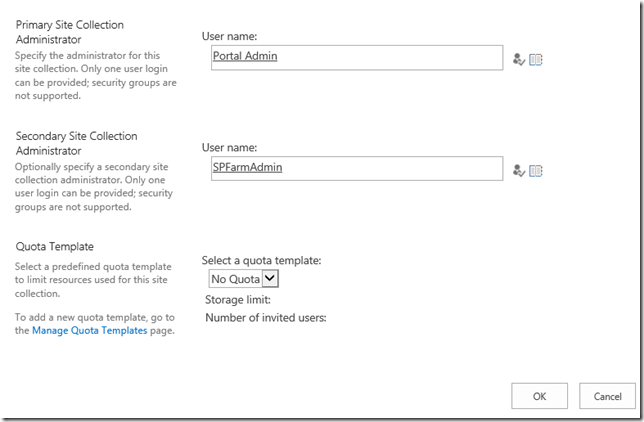The width and height of the screenshot is (644, 422).
Task: Click User name label above SPFarmAdmin
Action: [x=231, y=147]
